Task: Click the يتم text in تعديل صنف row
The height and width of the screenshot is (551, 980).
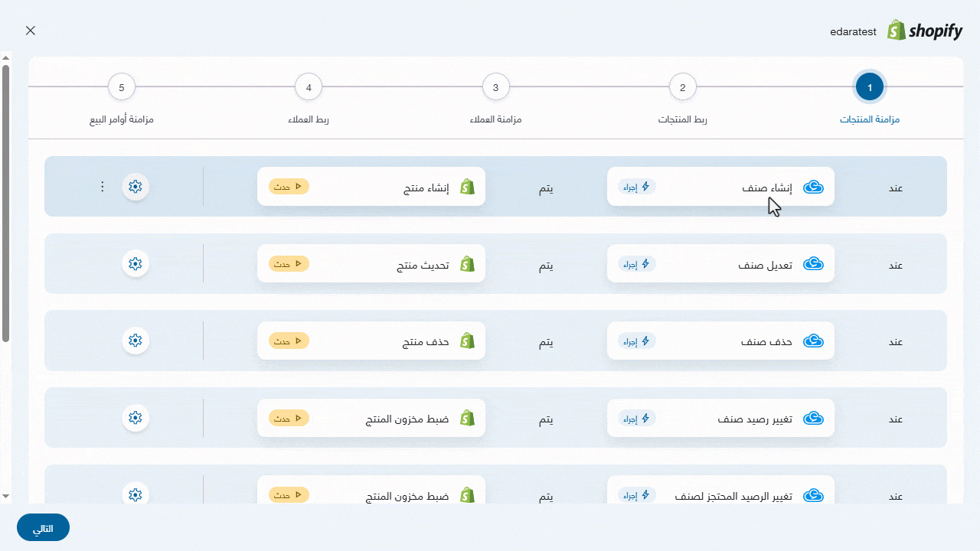Action: point(546,266)
